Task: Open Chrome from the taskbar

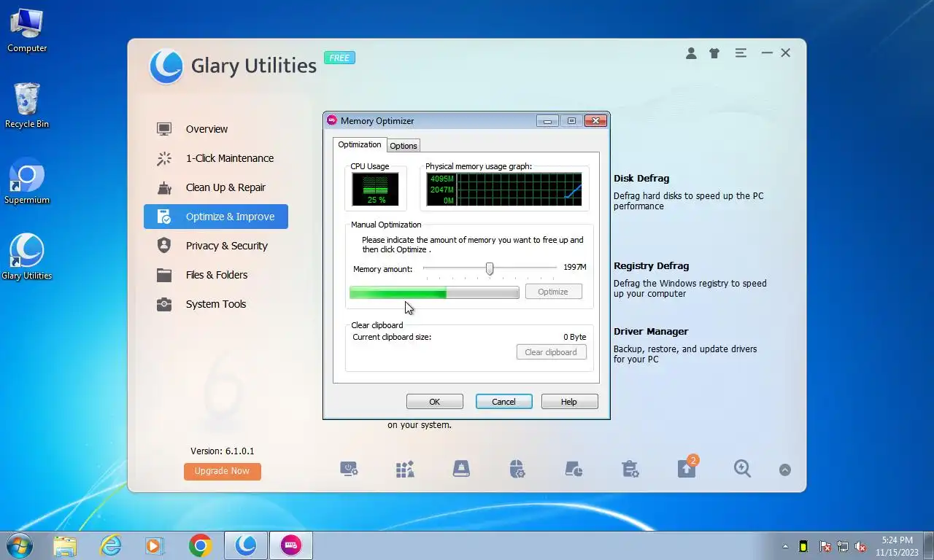Action: tap(200, 545)
